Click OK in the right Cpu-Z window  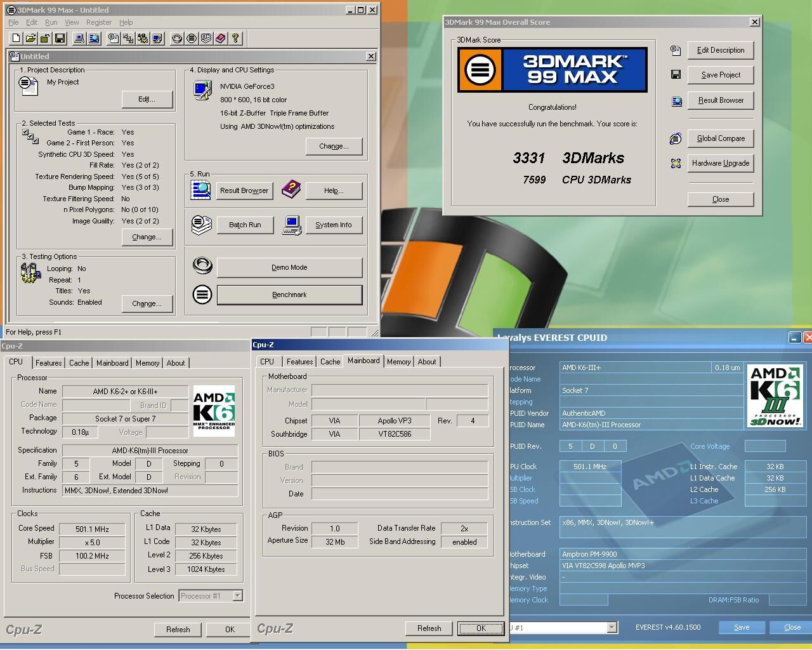tap(481, 628)
